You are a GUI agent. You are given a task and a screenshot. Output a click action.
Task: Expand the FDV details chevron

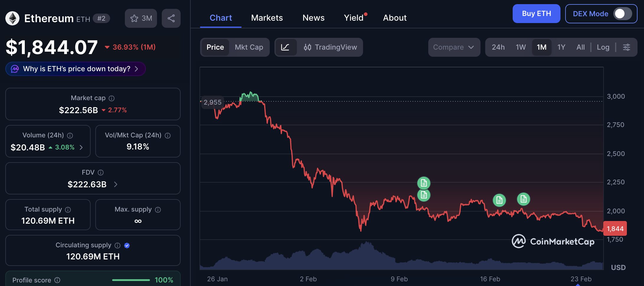tap(116, 184)
